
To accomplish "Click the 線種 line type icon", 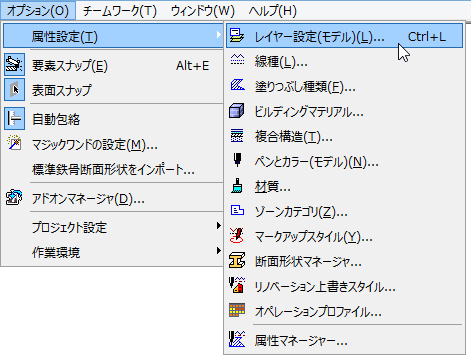I will (237, 60).
